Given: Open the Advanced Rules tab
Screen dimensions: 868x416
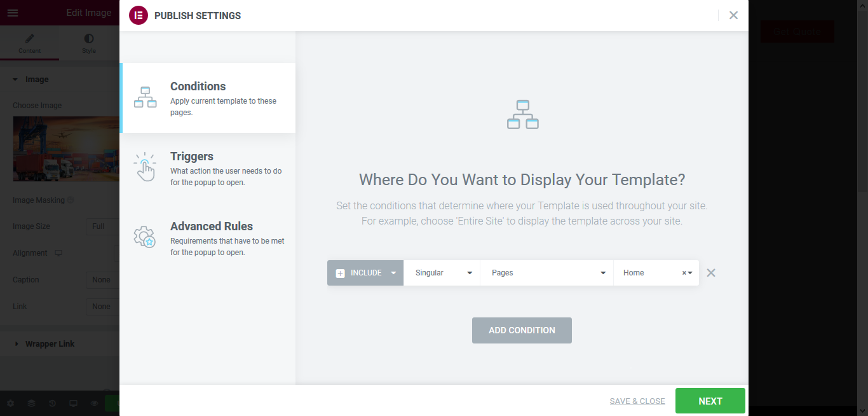Looking at the screenshot, I should (208, 238).
